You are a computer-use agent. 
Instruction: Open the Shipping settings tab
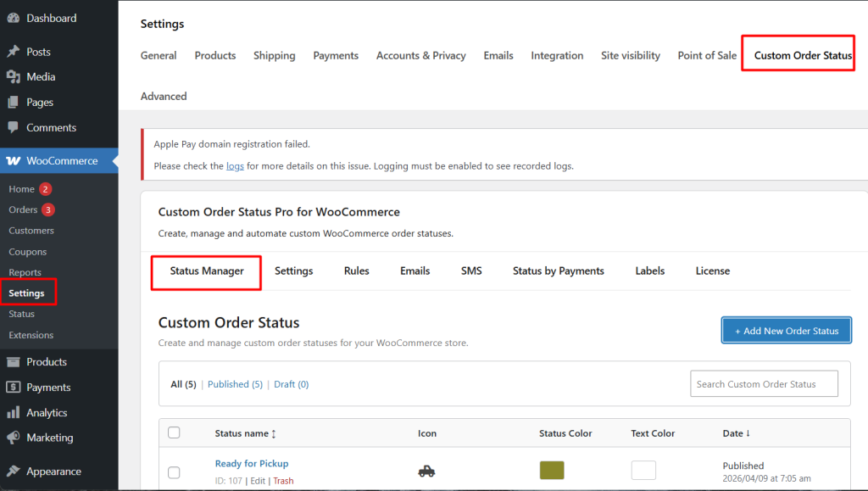(x=274, y=56)
